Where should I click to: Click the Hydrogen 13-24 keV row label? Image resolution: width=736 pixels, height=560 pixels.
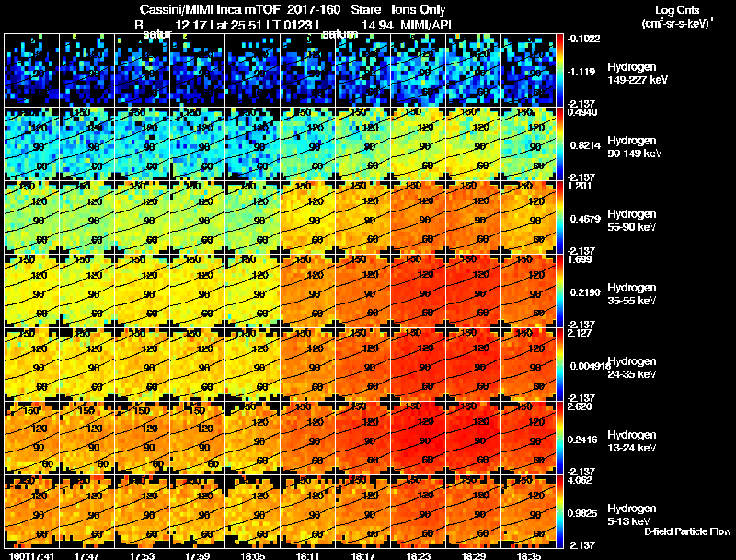pos(632,441)
